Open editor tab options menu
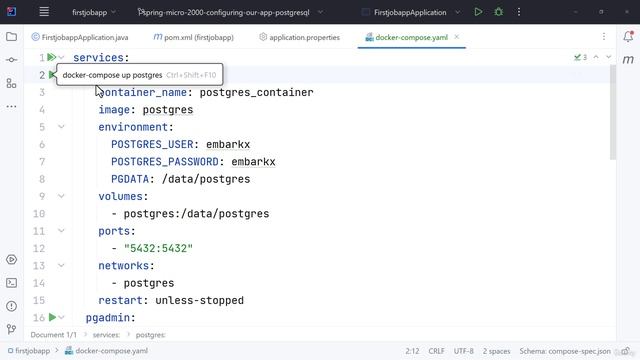 click(604, 37)
